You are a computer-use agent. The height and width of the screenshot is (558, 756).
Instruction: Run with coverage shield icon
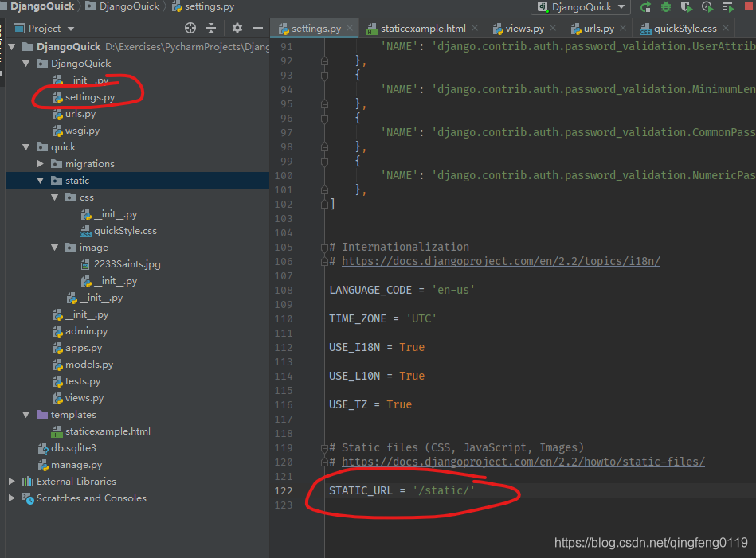coord(686,6)
